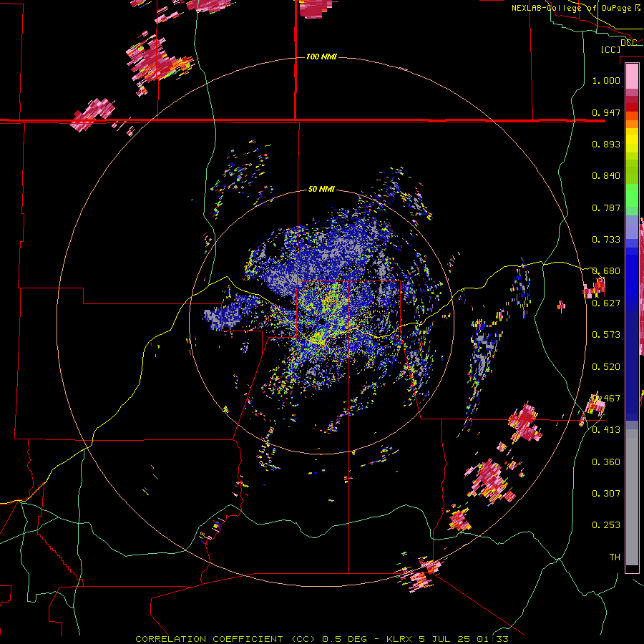Screen dimensions: 644x644
Task: Click CORRELATION COEFFICIENT in the bottom caption
Action: point(210,639)
